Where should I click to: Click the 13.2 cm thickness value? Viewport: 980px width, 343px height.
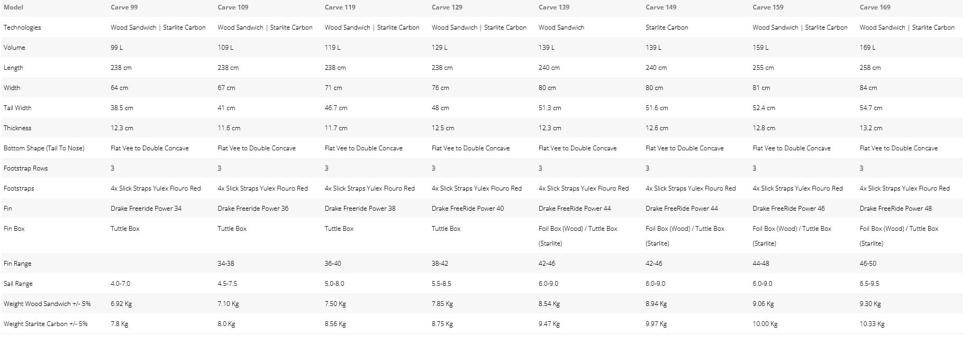pos(870,128)
